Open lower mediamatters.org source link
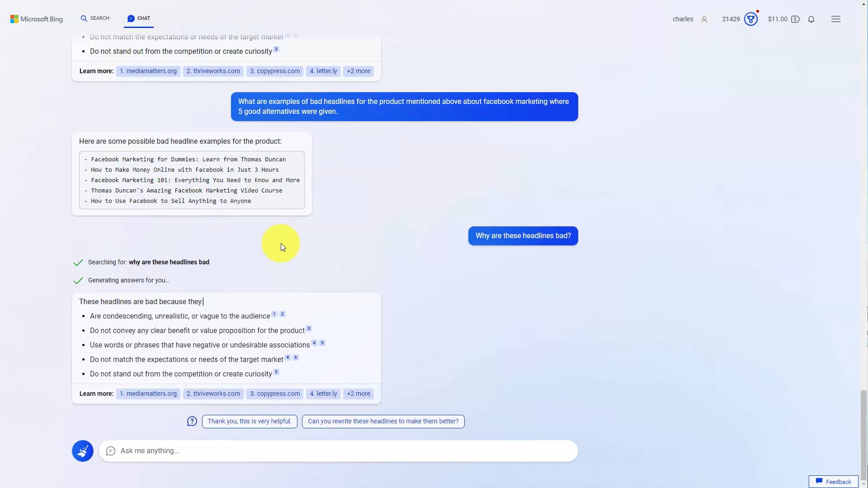 (148, 394)
